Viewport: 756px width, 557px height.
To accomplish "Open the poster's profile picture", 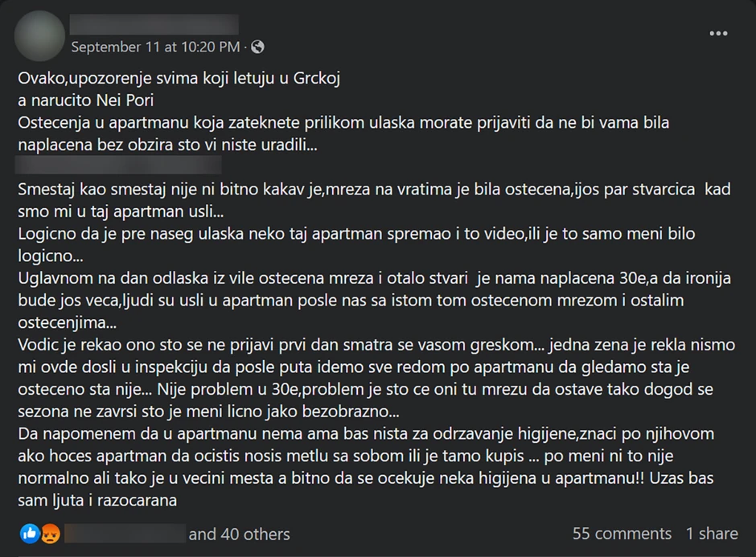I will click(39, 32).
